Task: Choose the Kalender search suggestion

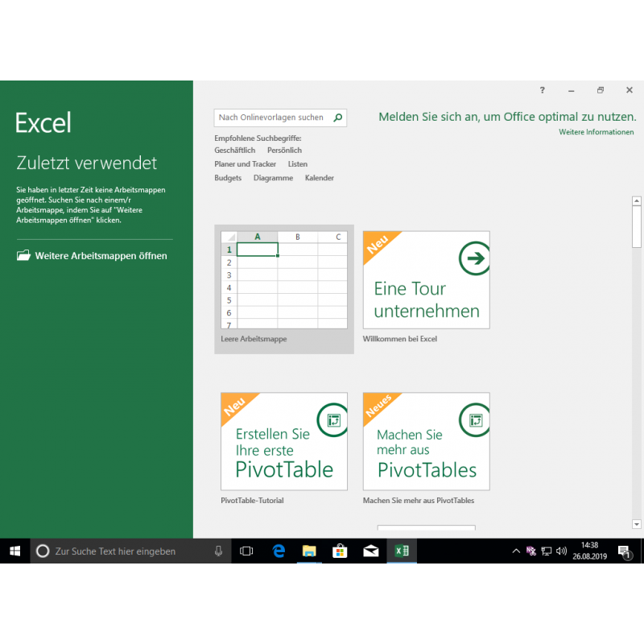Action: click(x=319, y=178)
